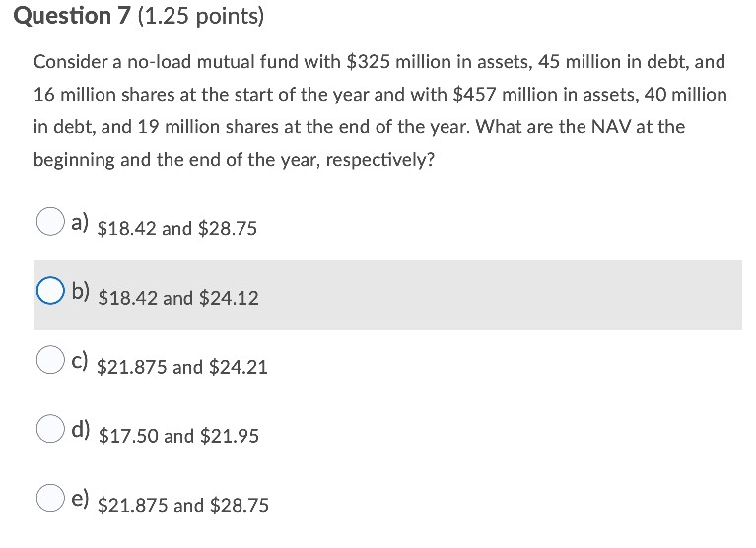Image resolution: width=756 pixels, height=548 pixels.
Task: Choose radio button for option c
Action: click(x=50, y=359)
